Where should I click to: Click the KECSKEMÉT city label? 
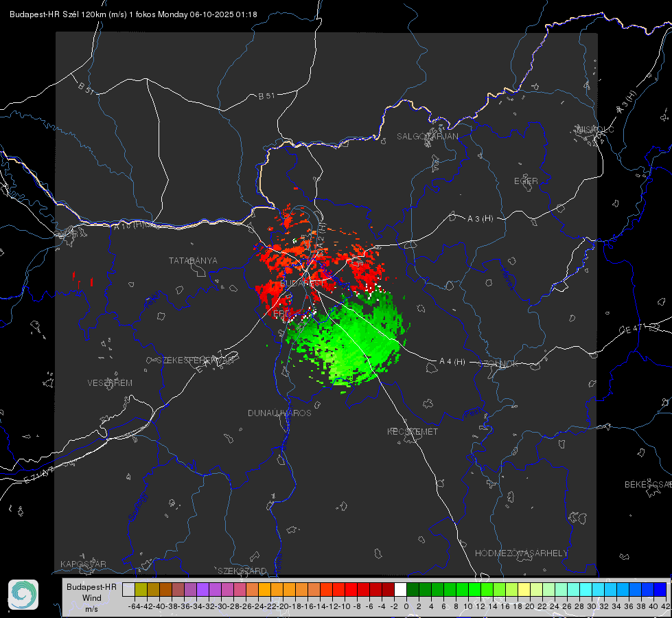[413, 432]
